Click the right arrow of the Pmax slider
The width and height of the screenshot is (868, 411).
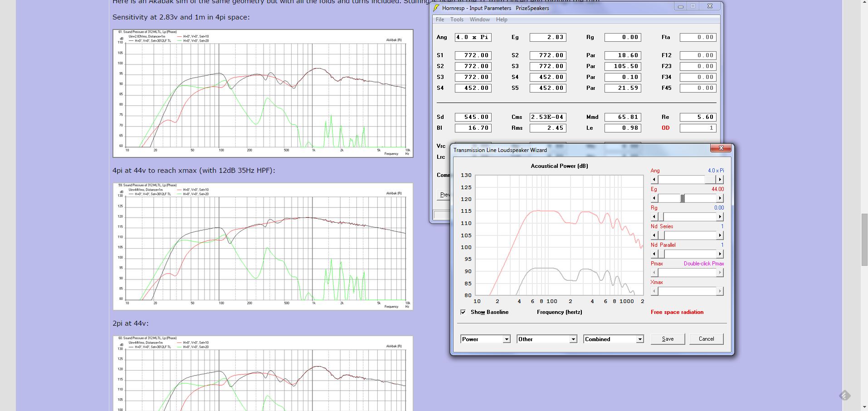(x=720, y=273)
